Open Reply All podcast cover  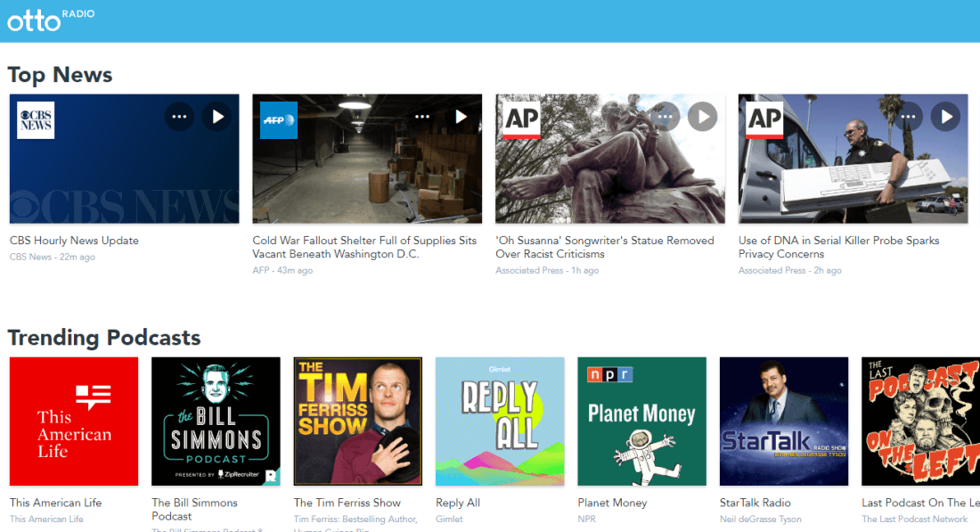pyautogui.click(x=500, y=422)
